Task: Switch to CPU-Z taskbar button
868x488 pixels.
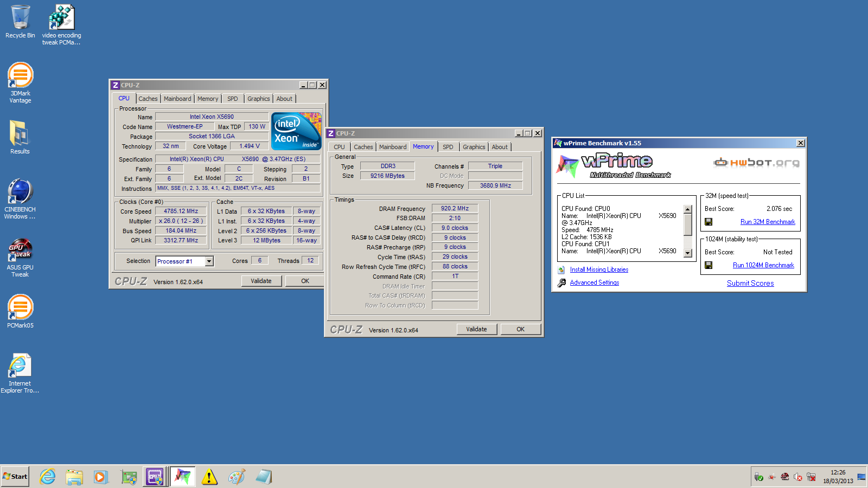Action: point(155,477)
